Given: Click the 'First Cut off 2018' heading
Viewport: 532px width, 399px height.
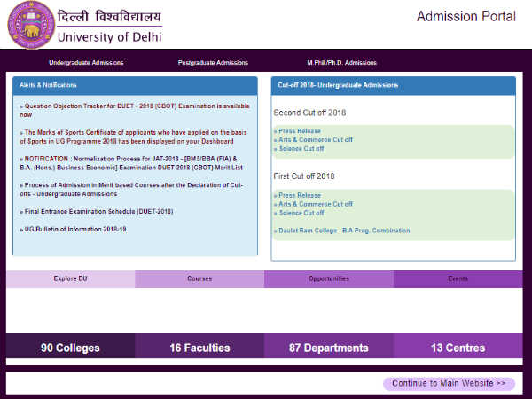Looking at the screenshot, I should pyautogui.click(x=304, y=176).
